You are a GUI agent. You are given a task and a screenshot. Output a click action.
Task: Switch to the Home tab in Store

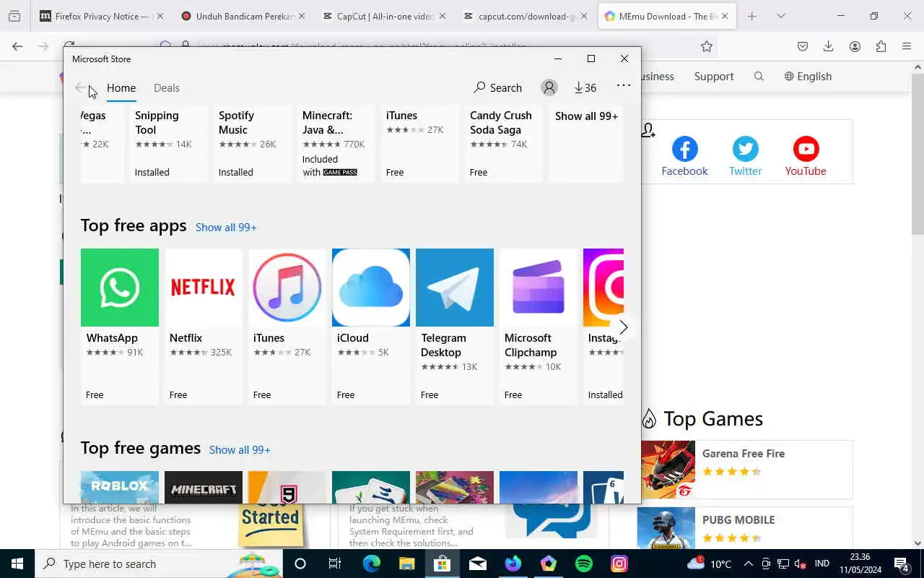coord(121,87)
